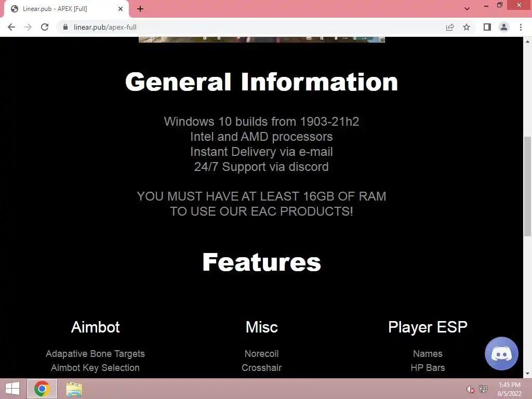532x399 pixels.
Task: Click 'Adapative Bone Targets' text
Action: 96,354
